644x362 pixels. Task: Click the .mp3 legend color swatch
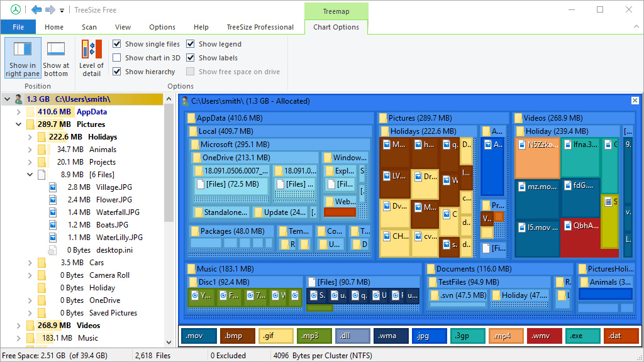[314, 336]
